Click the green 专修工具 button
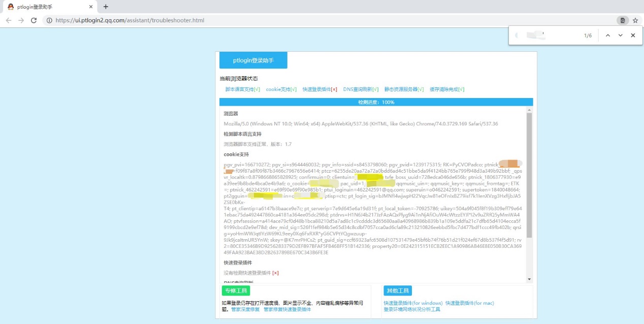Viewport: 644px width, 324px height. click(236, 291)
